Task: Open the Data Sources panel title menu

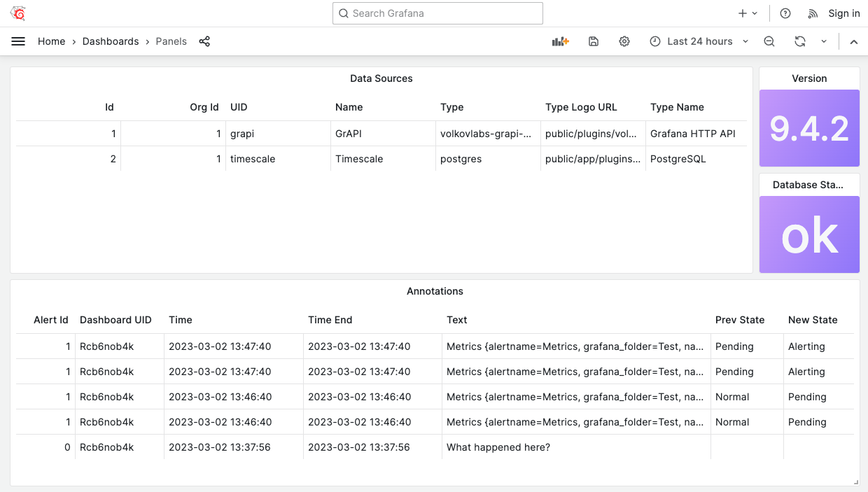Action: (381, 78)
